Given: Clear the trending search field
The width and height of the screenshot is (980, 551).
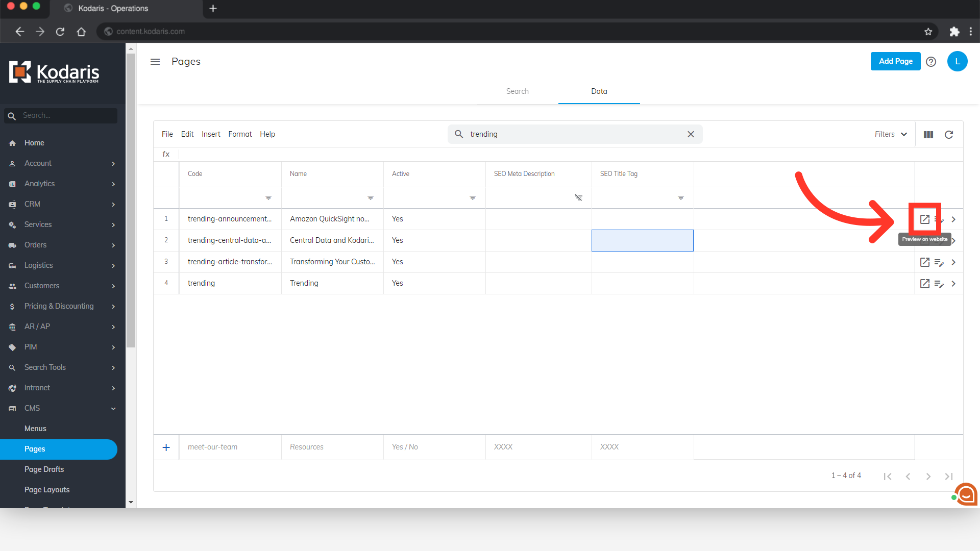Looking at the screenshot, I should point(691,134).
